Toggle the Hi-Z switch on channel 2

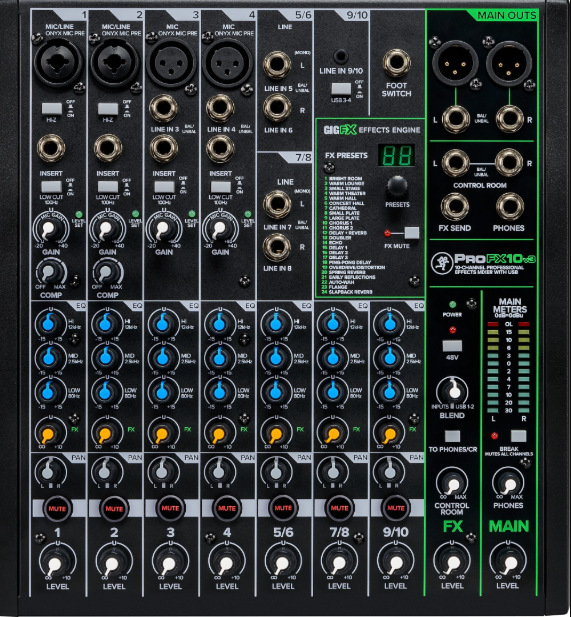click(x=108, y=109)
